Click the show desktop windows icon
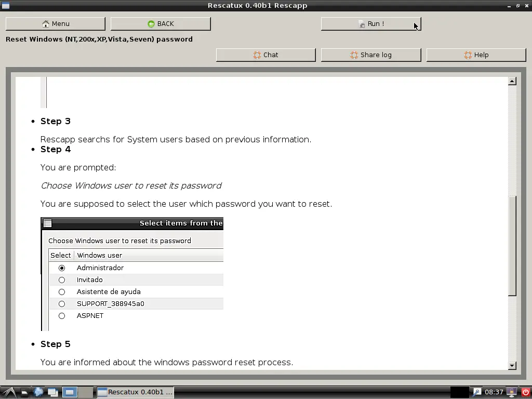The height and width of the screenshot is (399, 532). tap(53, 392)
